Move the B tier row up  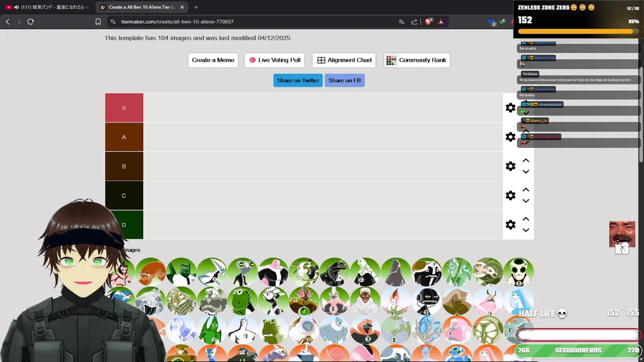[526, 161]
